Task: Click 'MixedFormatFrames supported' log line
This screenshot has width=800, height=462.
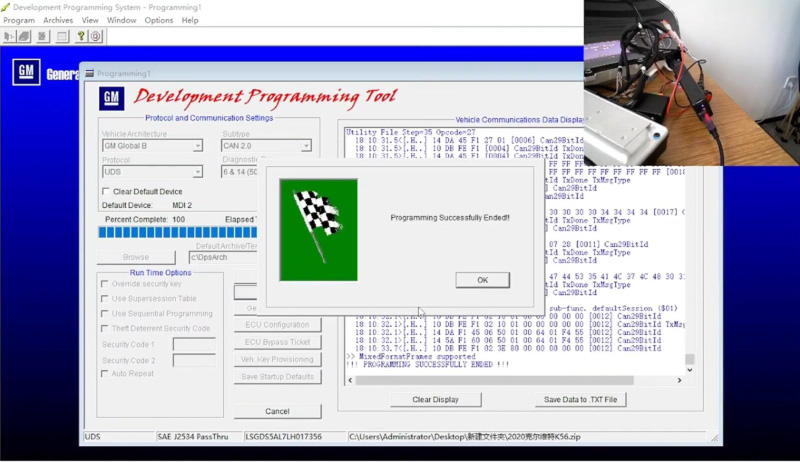Action: click(411, 356)
